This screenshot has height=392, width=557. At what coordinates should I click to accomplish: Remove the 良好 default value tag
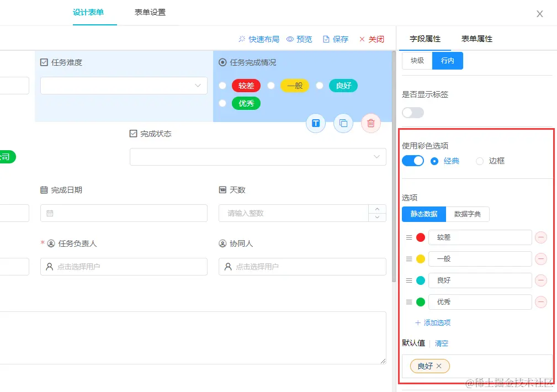(439, 366)
